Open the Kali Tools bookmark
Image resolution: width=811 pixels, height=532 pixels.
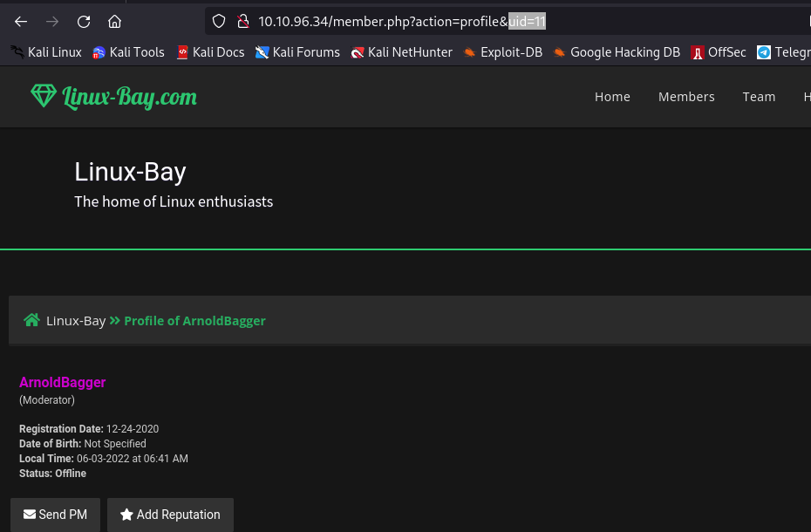pyautogui.click(x=128, y=52)
